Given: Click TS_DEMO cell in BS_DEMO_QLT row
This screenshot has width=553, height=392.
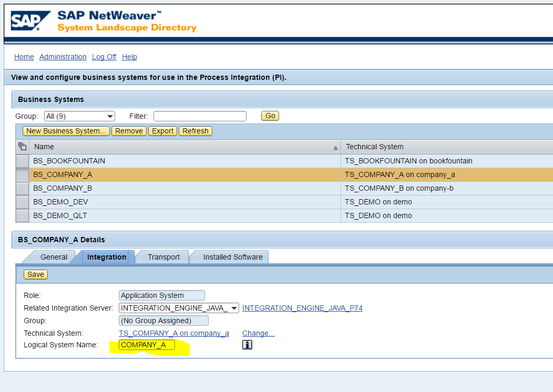Looking at the screenshot, I should click(447, 215).
